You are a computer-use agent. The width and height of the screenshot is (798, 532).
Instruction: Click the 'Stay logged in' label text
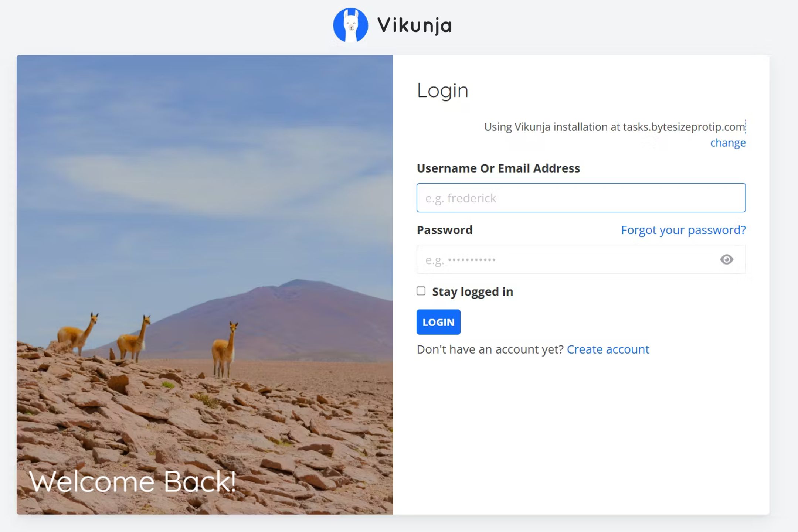[473, 292]
